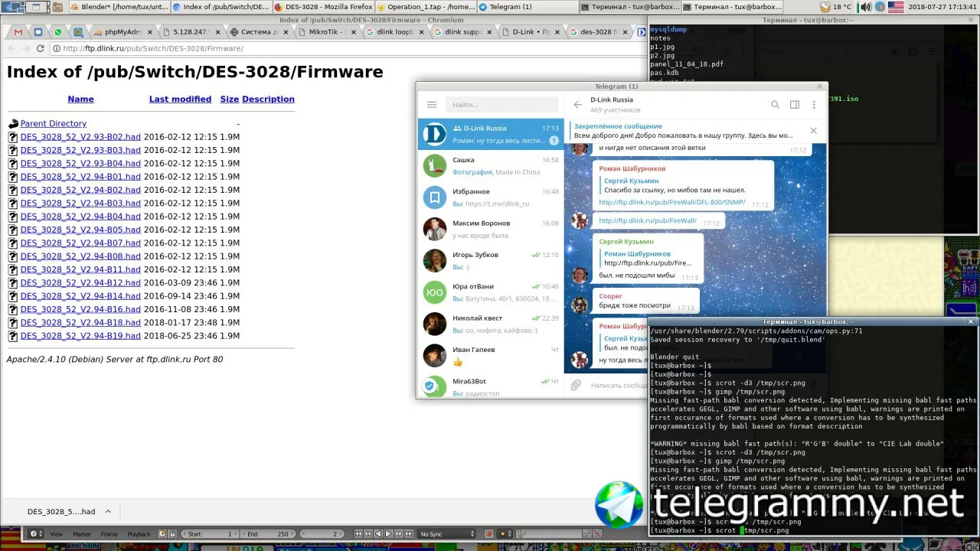Image resolution: width=980 pixels, height=551 pixels.
Task: Switch to Blender in the taskbar
Action: click(x=119, y=7)
